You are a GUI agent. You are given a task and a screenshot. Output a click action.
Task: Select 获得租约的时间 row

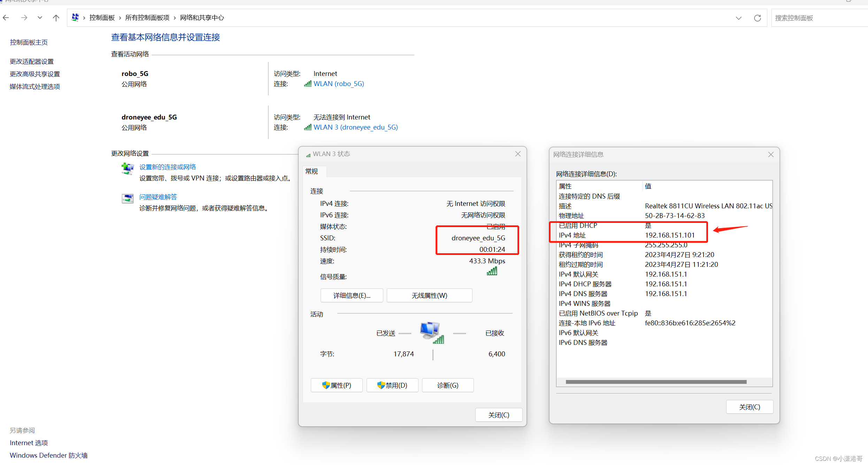click(665, 255)
